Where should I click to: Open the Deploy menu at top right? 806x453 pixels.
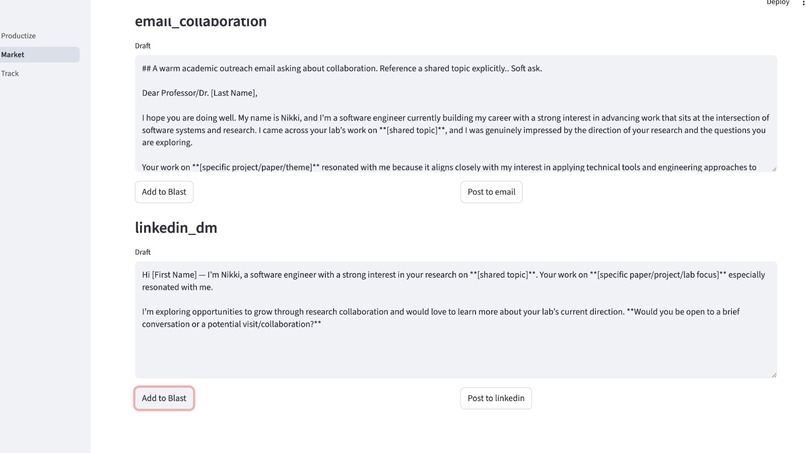click(x=777, y=3)
